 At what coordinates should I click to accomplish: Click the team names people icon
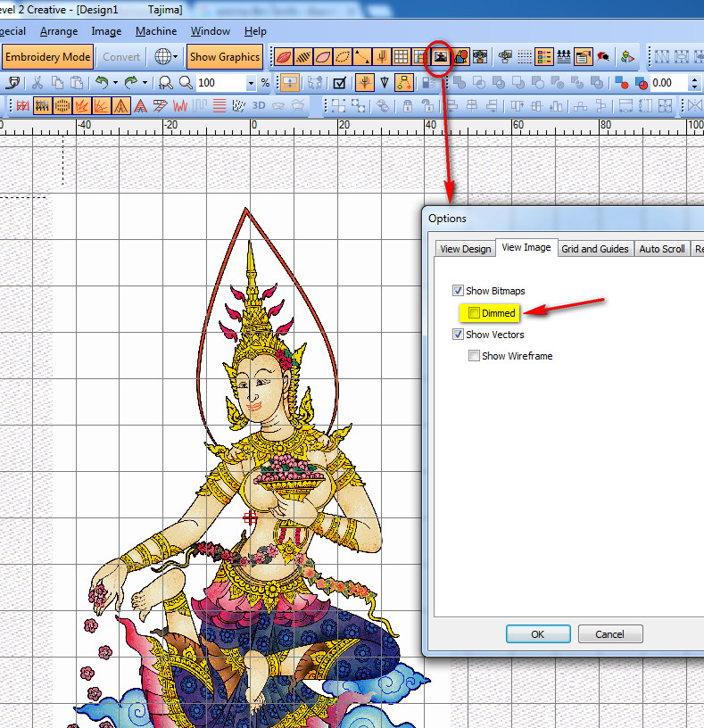(563, 57)
